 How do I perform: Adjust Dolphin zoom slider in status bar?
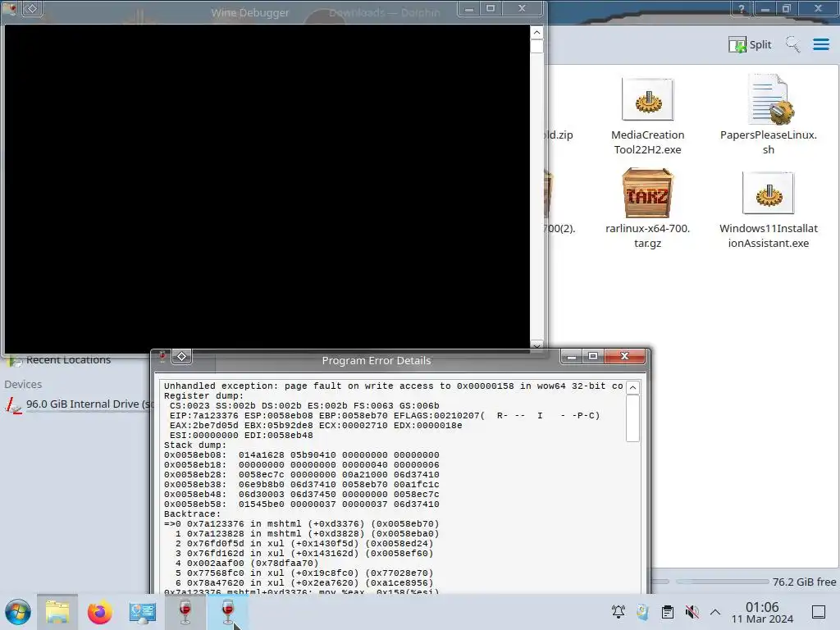722,582
